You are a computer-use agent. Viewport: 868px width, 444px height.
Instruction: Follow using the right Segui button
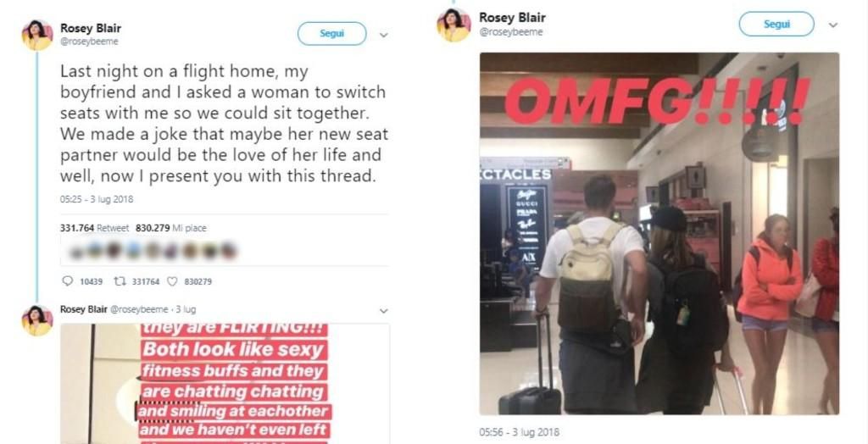(776, 24)
